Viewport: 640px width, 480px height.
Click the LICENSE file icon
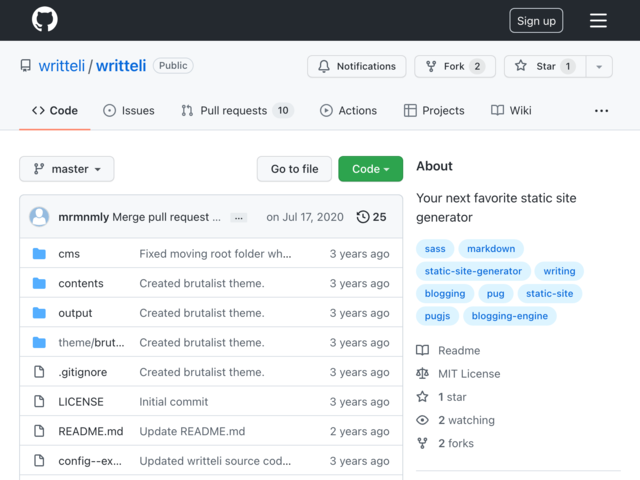point(39,401)
